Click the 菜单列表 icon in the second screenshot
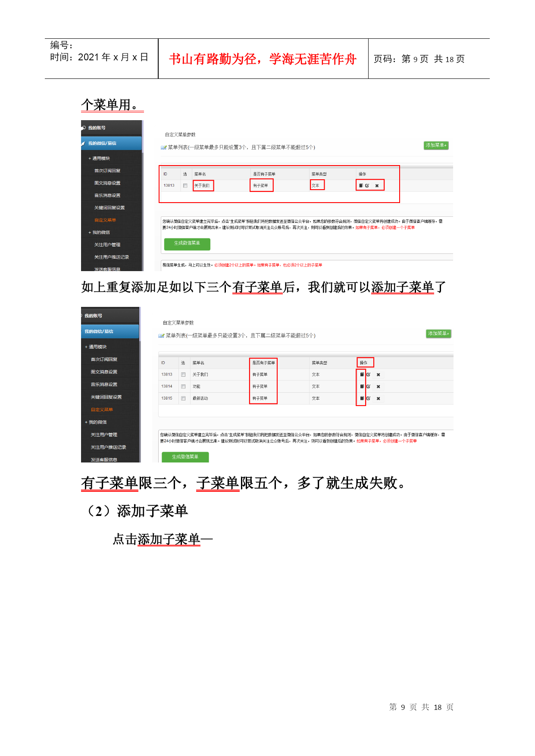The image size is (535, 756). [161, 336]
